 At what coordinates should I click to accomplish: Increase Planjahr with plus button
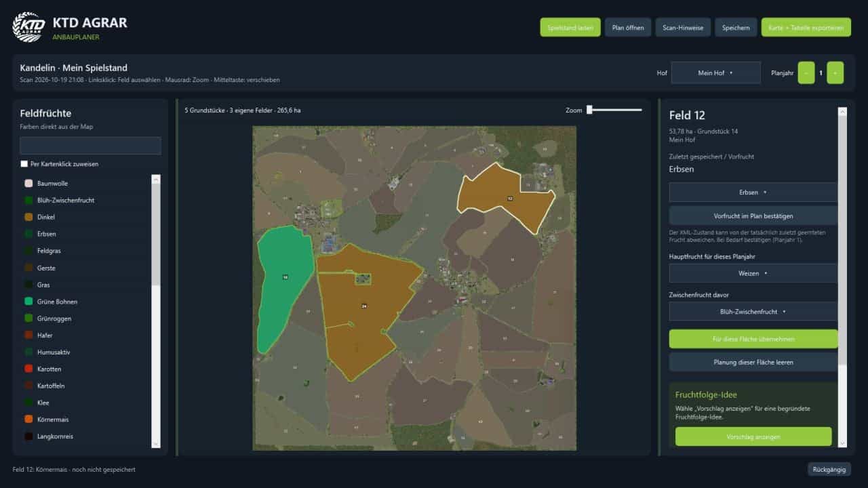[835, 73]
